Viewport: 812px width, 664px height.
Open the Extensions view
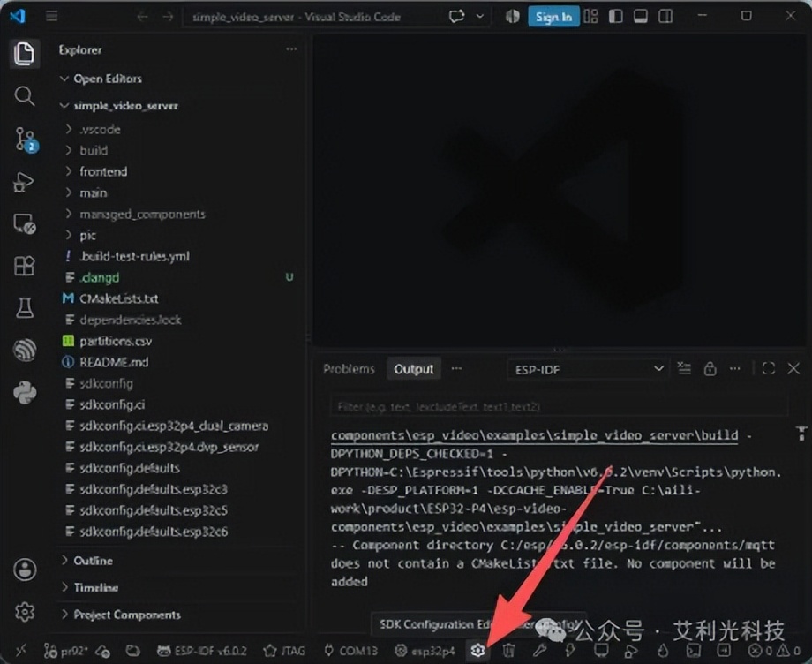point(25,266)
